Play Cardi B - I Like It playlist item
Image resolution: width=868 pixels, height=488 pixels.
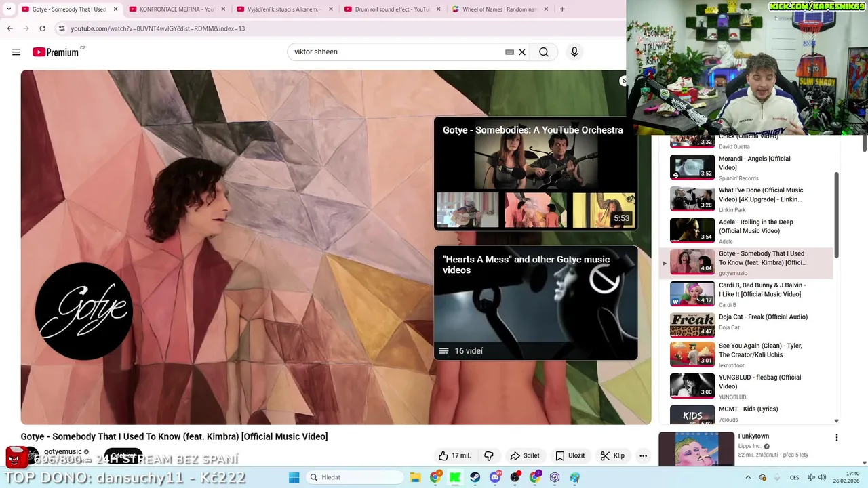tap(747, 294)
